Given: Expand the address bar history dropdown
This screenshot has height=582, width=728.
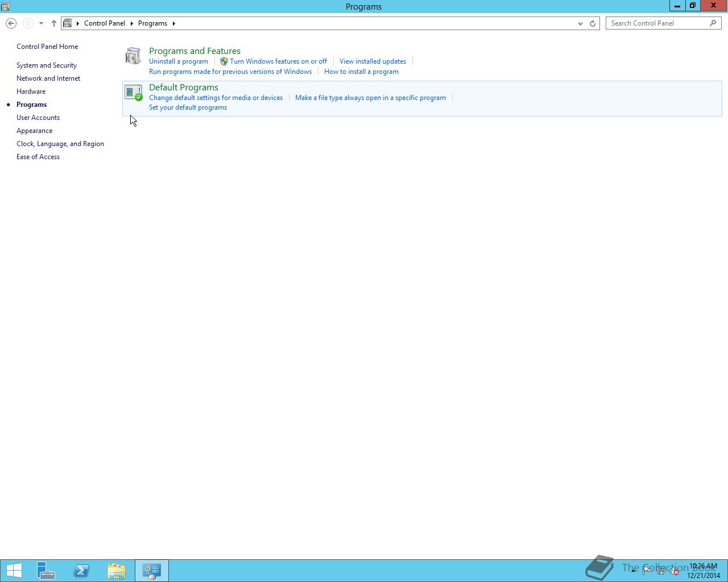Looking at the screenshot, I should [580, 23].
